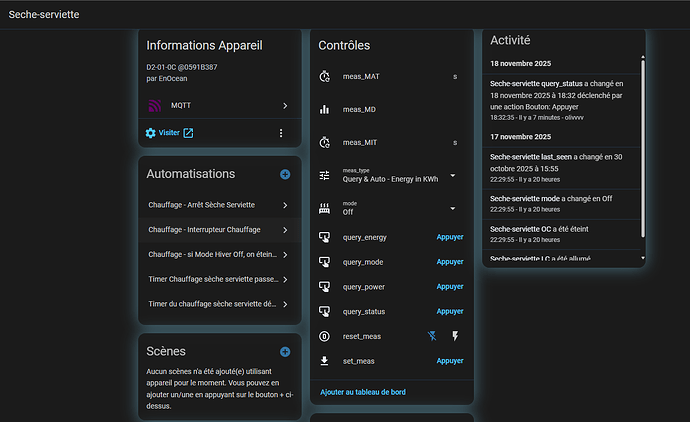Viewport: 690px width, 422px height.
Task: Click the heater icon beside mode
Action: coord(324,209)
